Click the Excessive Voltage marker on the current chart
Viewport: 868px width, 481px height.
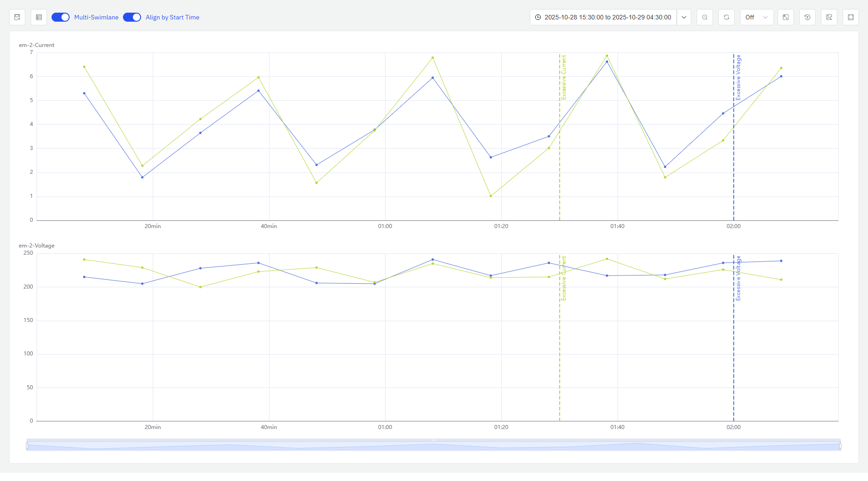point(734,135)
